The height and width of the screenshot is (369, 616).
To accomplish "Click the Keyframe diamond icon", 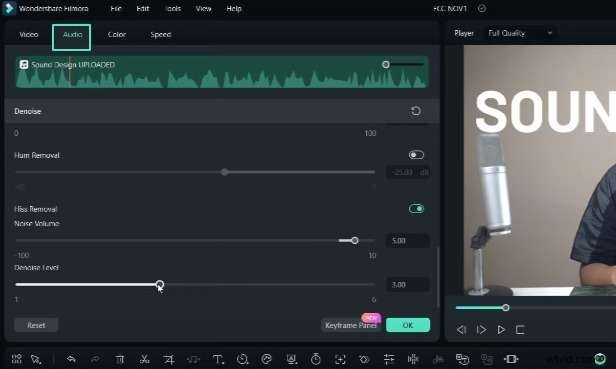I will [364, 359].
